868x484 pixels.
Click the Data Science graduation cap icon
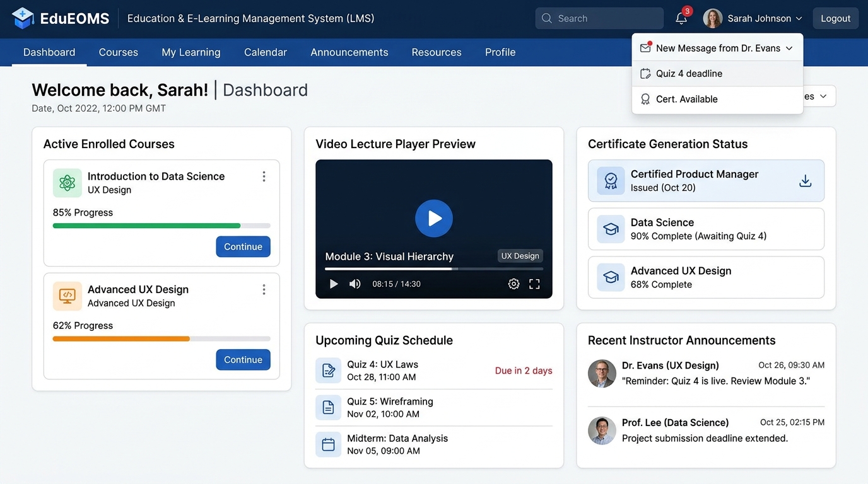(611, 229)
